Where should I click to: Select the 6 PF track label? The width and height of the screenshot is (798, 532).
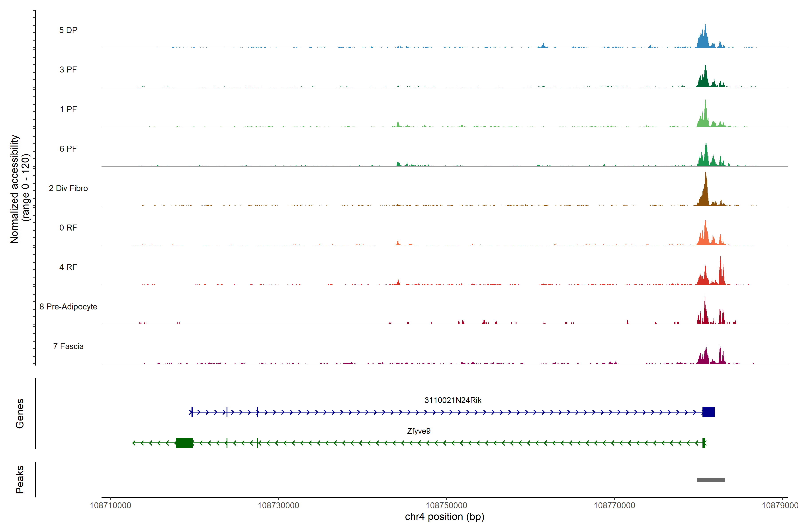point(68,149)
